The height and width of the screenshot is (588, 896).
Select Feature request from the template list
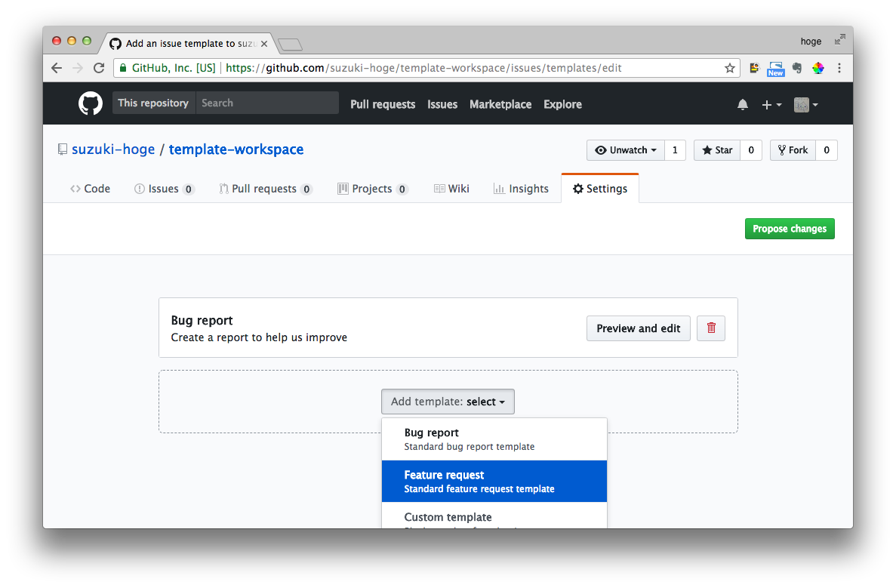click(x=494, y=481)
